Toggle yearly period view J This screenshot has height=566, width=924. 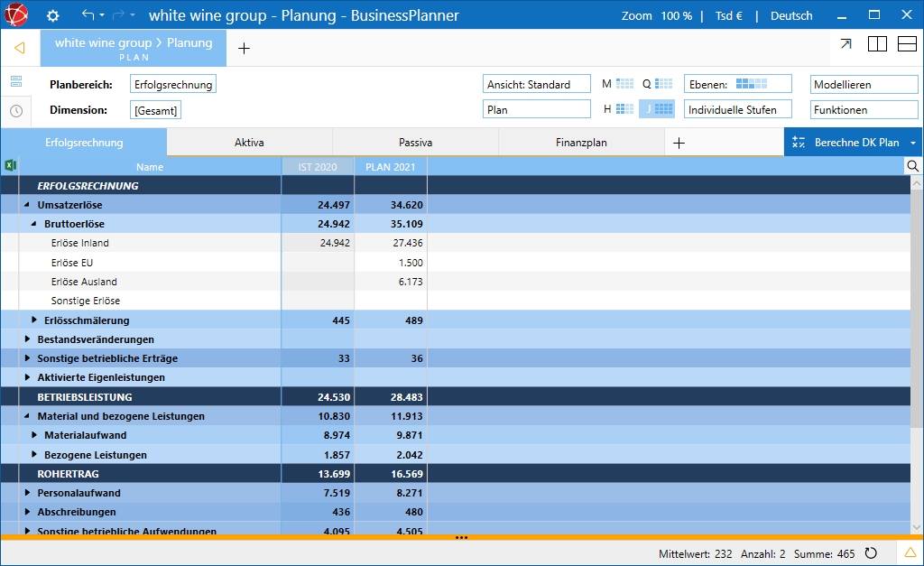tap(657, 109)
